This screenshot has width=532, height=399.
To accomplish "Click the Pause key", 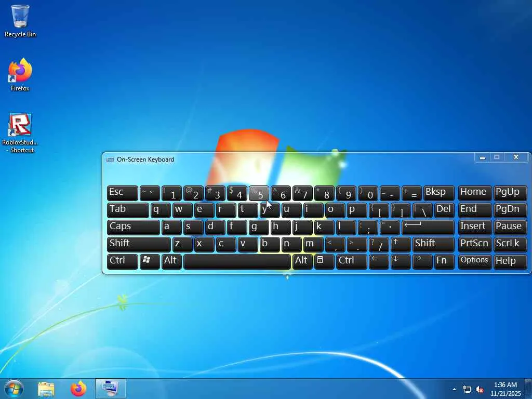I will click(x=510, y=227).
